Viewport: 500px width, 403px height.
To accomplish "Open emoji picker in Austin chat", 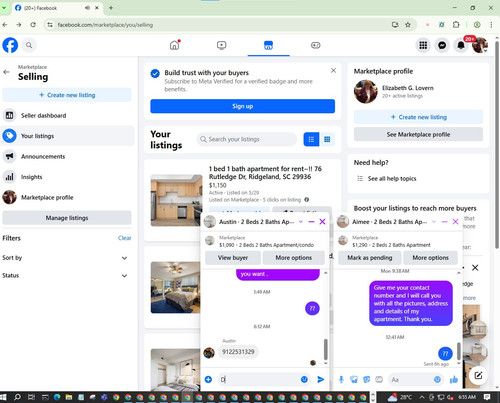I will (x=304, y=379).
